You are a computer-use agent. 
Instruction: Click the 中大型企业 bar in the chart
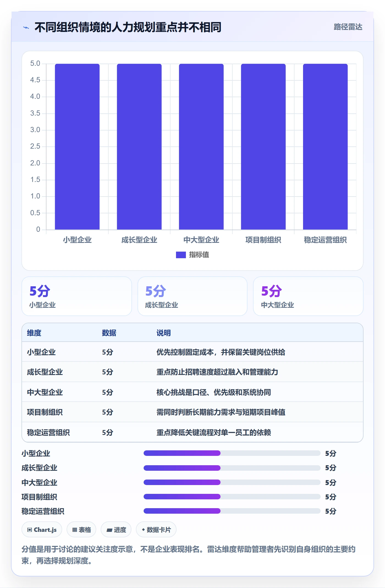coord(201,146)
